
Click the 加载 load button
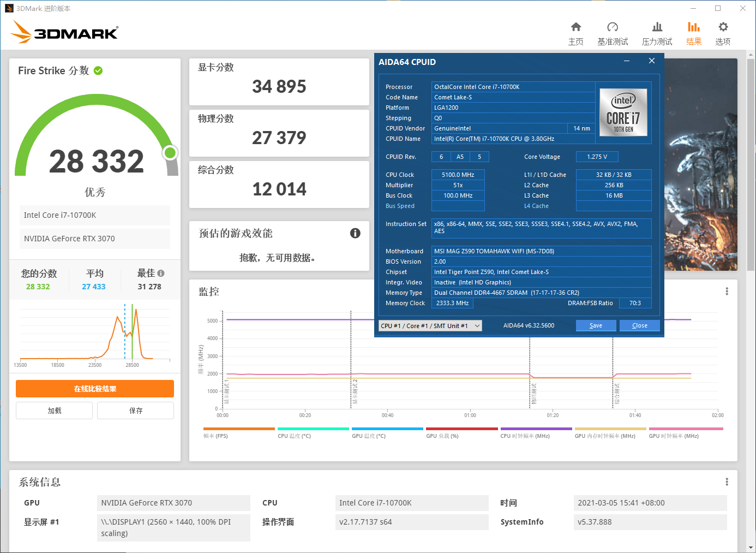click(55, 411)
